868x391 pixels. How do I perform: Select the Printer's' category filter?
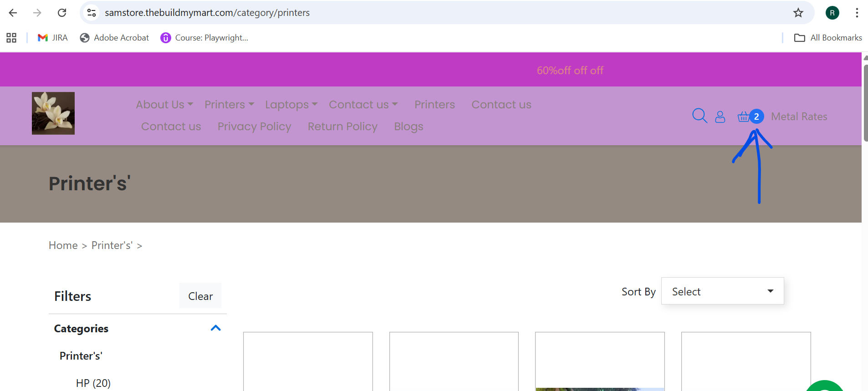click(x=81, y=356)
